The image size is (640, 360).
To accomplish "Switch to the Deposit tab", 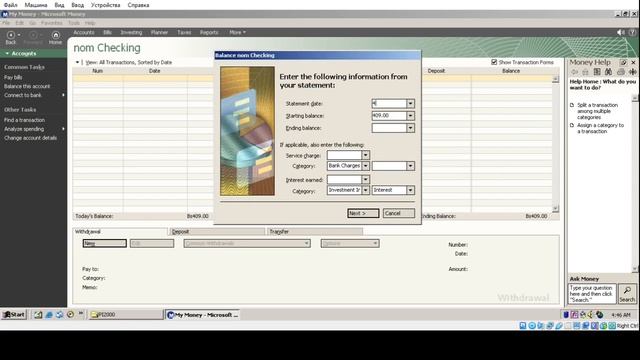I will click(x=217, y=231).
